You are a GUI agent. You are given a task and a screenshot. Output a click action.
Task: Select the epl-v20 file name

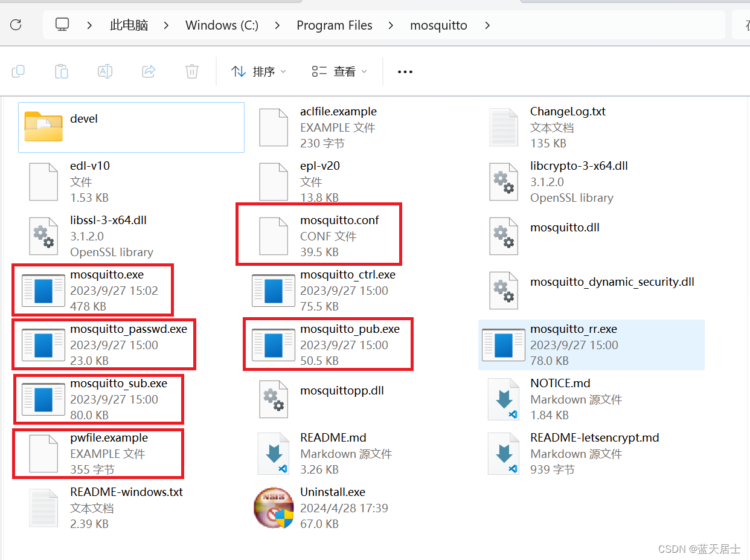pyautogui.click(x=320, y=166)
